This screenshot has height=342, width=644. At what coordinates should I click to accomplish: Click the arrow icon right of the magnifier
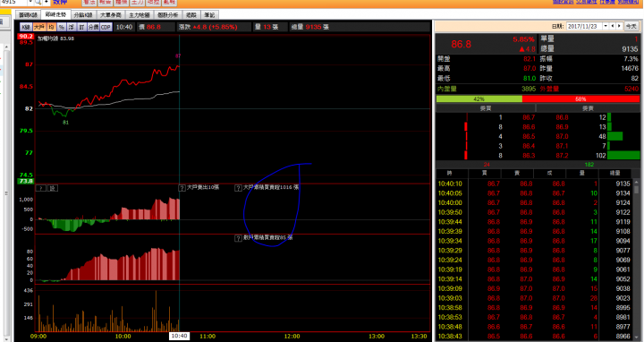tap(46, 3)
